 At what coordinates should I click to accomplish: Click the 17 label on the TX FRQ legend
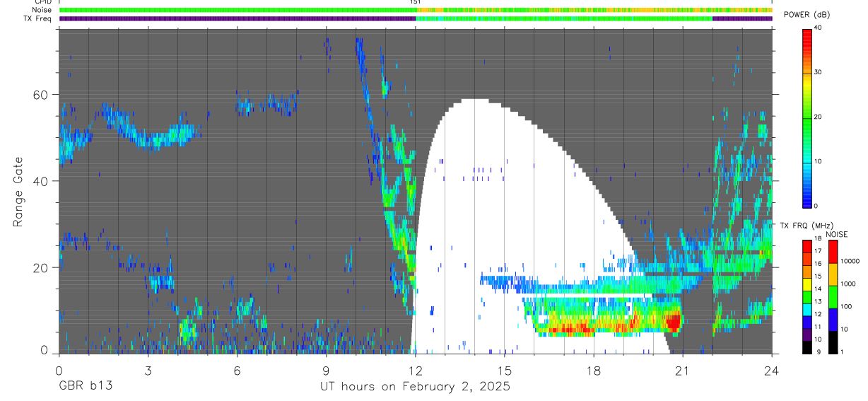pos(818,251)
